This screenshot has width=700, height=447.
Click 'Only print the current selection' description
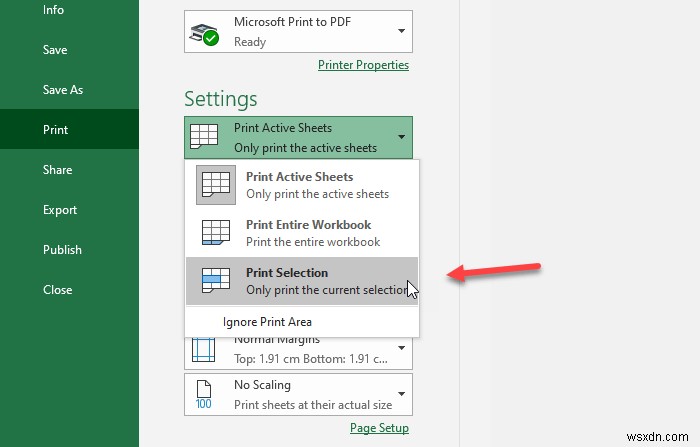tap(326, 290)
